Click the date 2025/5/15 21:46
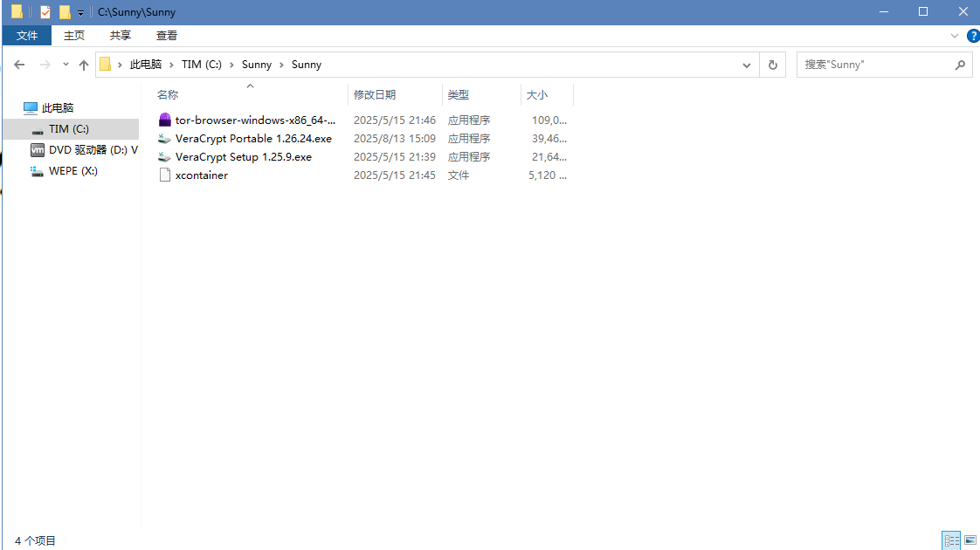This screenshot has width=980, height=550. tap(395, 120)
